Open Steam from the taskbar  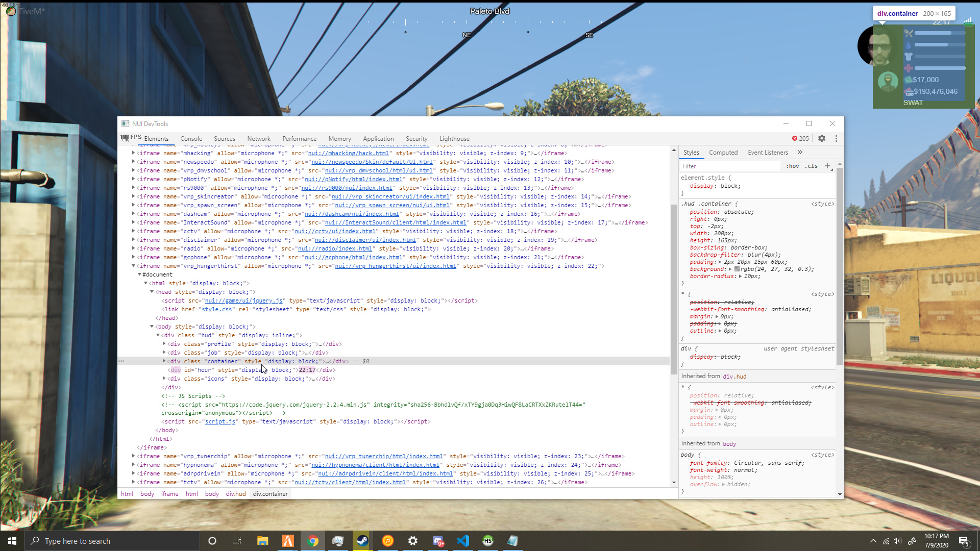(362, 541)
